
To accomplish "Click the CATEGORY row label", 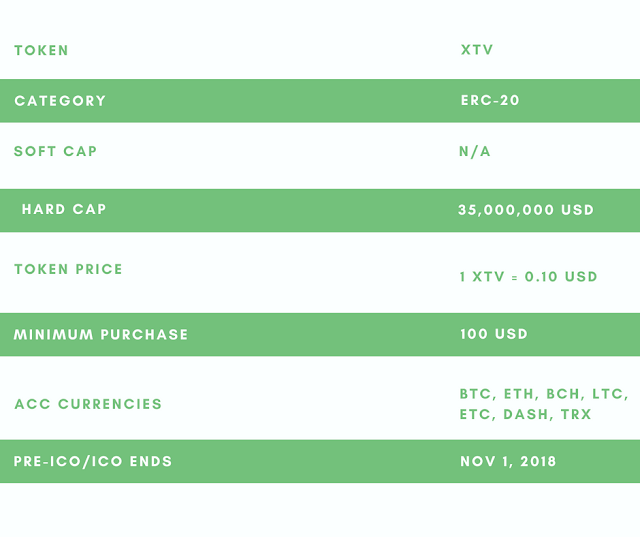I will coord(60,101).
